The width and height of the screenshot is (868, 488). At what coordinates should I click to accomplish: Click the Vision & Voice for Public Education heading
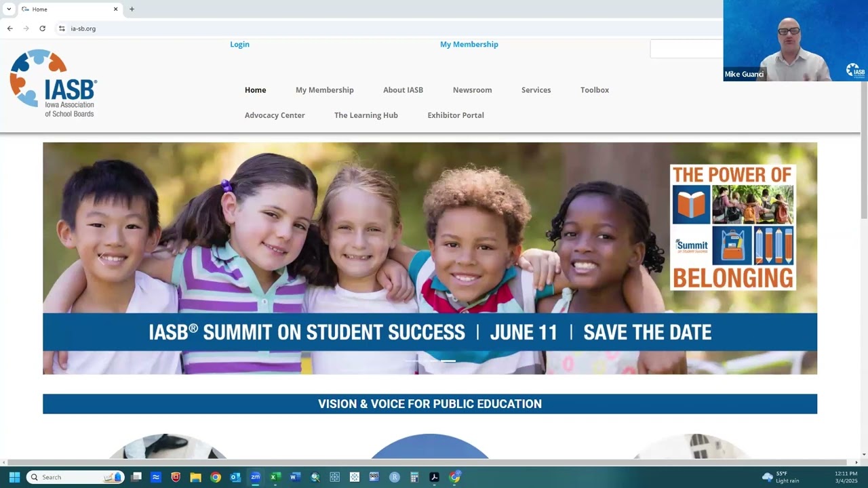(430, 404)
